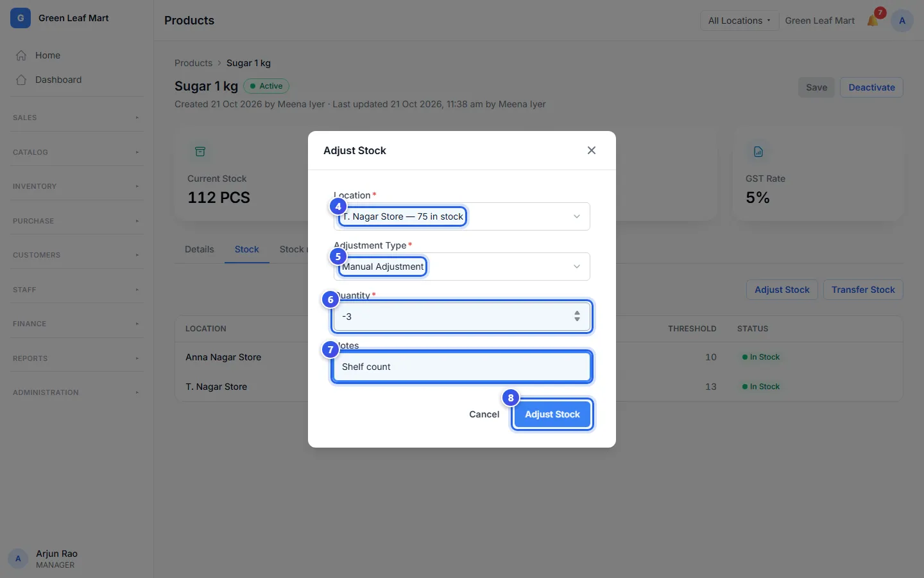Expand the Catalog sidebar section
This screenshot has height=578, width=924.
tap(77, 152)
